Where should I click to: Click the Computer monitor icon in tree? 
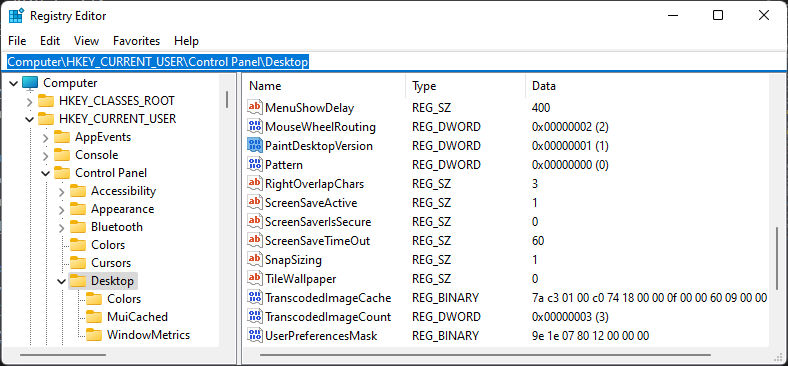click(x=30, y=82)
